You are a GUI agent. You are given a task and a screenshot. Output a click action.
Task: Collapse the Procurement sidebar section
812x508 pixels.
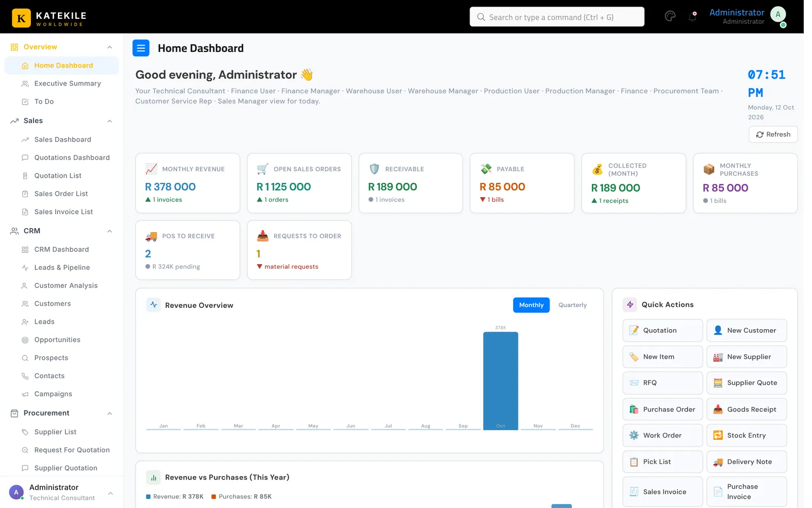(x=110, y=414)
